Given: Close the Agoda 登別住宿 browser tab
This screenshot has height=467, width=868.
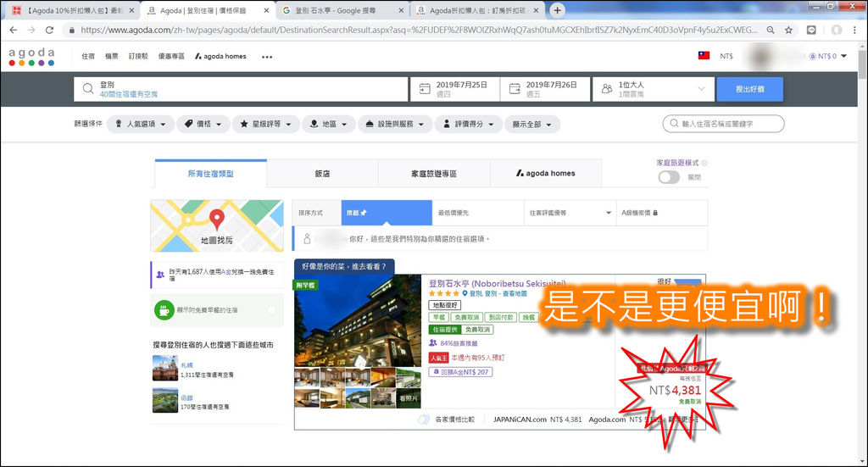Looking at the screenshot, I should click(x=266, y=10).
